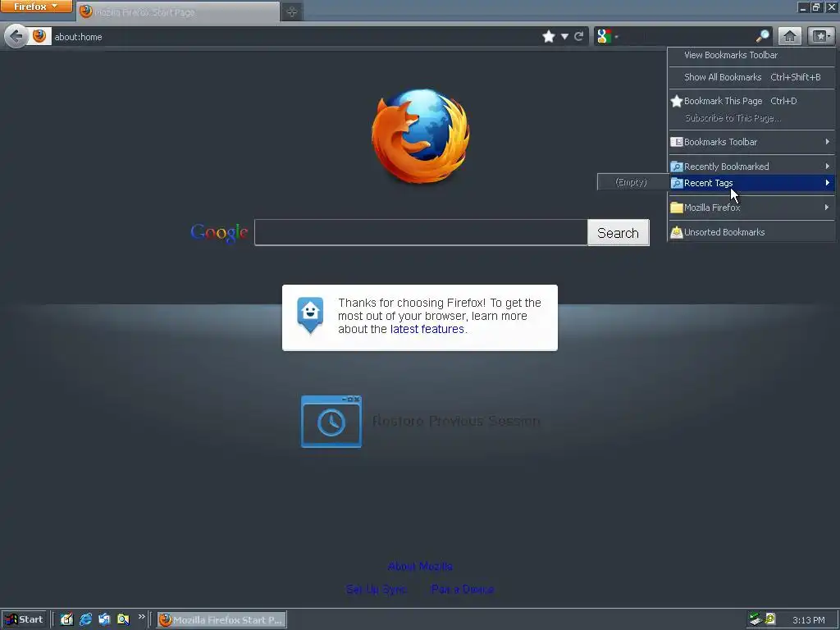Expand the quick launch overflow chevron

click(141, 617)
